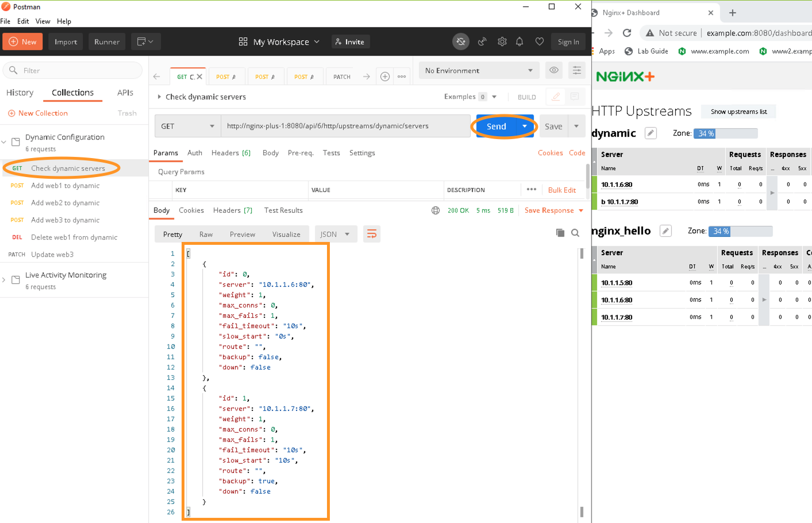Viewport: 812px width, 523px height.
Task: Open query params column options ellipsis
Action: point(532,189)
